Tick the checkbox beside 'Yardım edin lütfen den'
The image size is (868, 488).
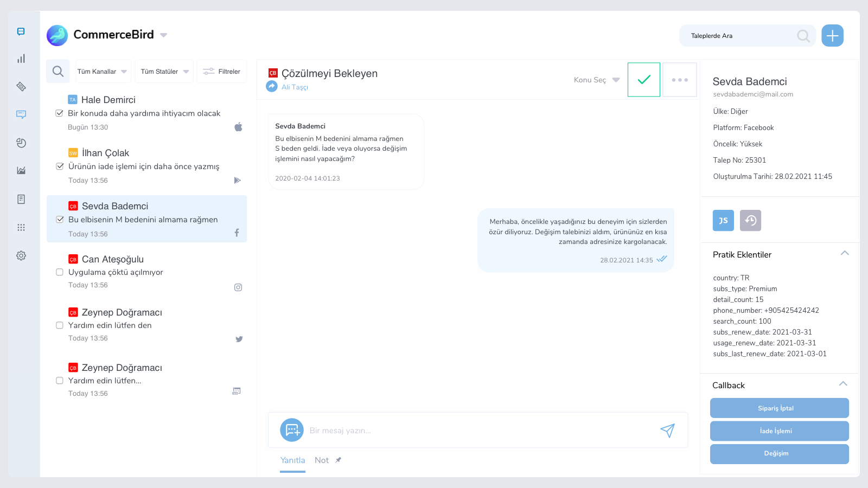[60, 325]
